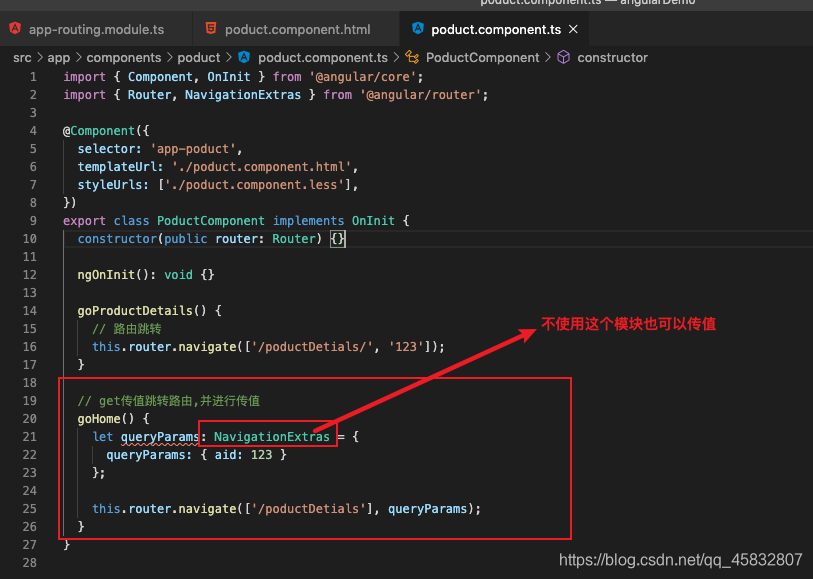813x579 pixels.
Task: Click queryParams argument on line 25
Action: point(428,509)
